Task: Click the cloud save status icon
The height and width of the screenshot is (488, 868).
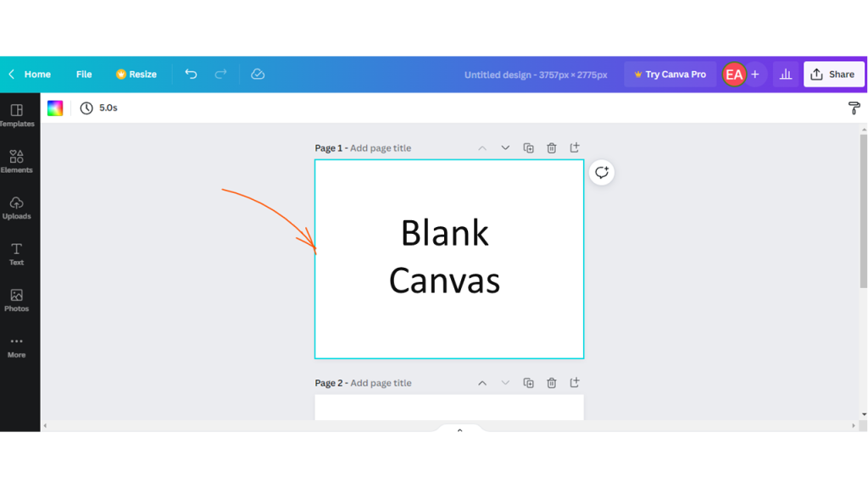Action: pyautogui.click(x=258, y=75)
